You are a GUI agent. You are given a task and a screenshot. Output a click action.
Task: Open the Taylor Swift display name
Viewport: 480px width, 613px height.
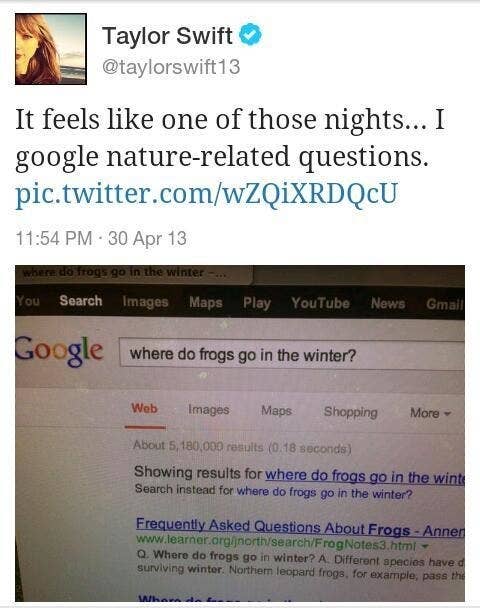click(167, 36)
